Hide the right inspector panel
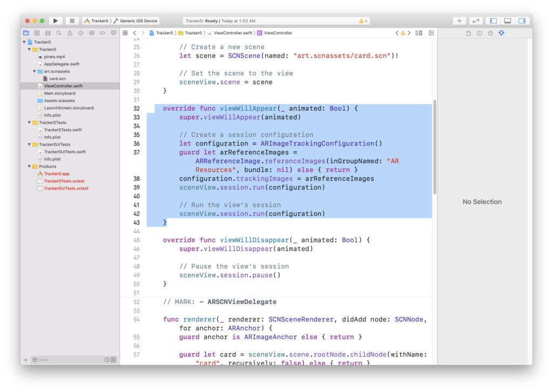The height and width of the screenshot is (392, 553). [522, 21]
